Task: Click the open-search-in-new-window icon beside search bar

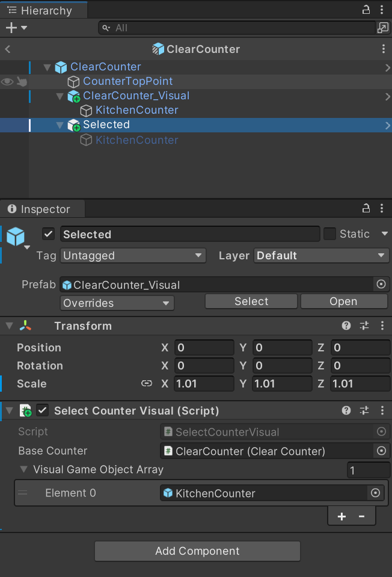Action: tap(383, 27)
